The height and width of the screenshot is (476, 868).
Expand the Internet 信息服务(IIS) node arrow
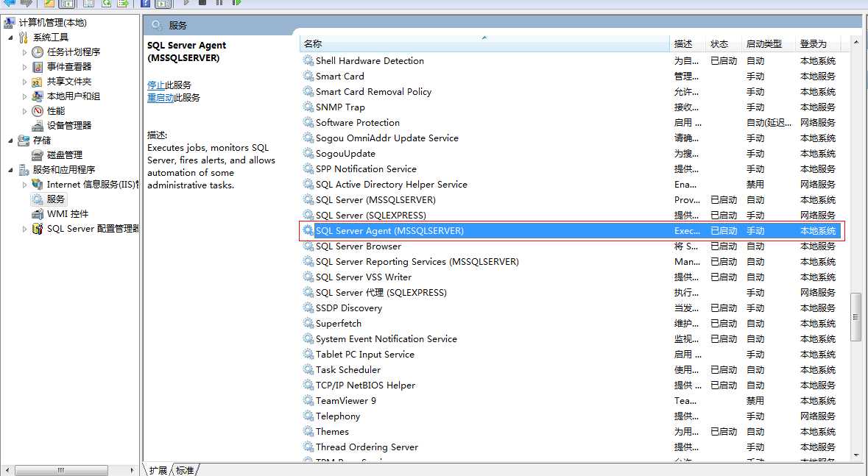click(24, 185)
